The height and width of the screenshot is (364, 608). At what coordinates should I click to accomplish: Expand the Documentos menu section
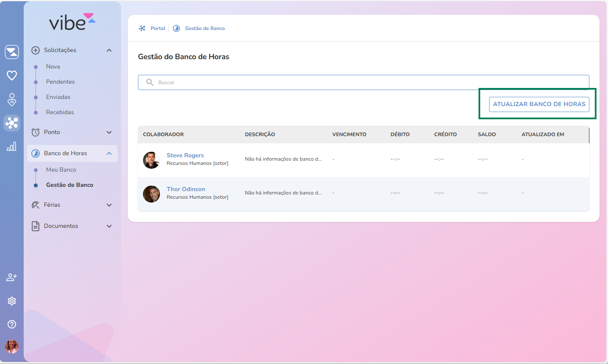pos(109,226)
